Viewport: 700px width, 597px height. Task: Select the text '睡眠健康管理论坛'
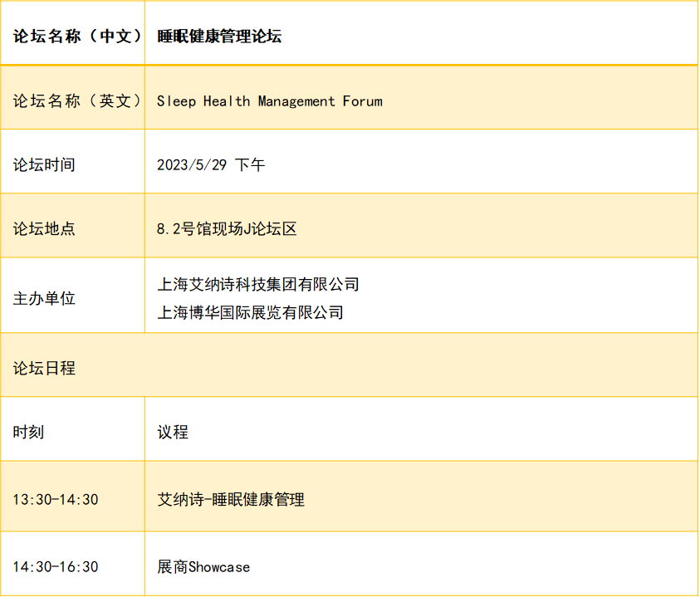coord(219,37)
